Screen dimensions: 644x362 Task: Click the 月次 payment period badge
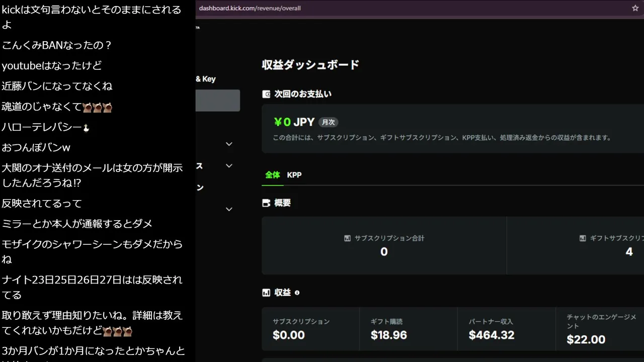(x=329, y=122)
